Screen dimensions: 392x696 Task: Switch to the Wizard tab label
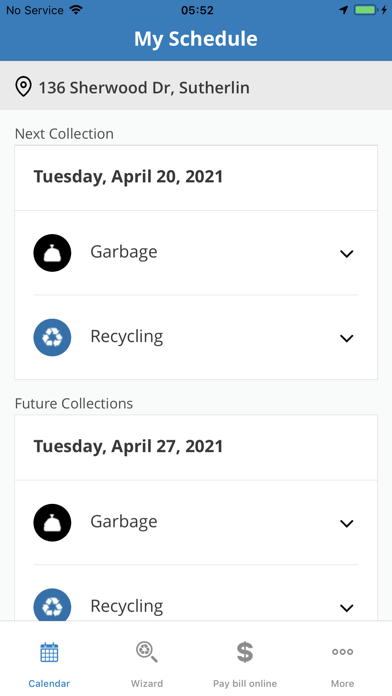(x=147, y=684)
